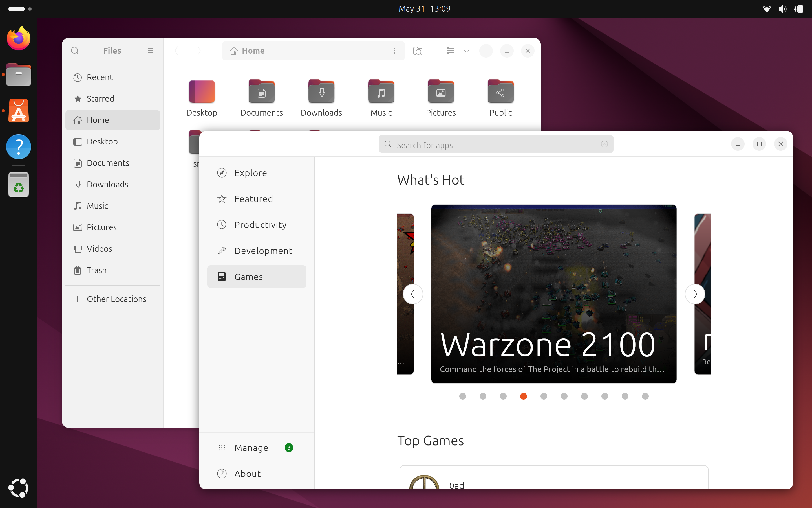Open the 0ad game card
The image size is (812, 508).
coord(554,478)
